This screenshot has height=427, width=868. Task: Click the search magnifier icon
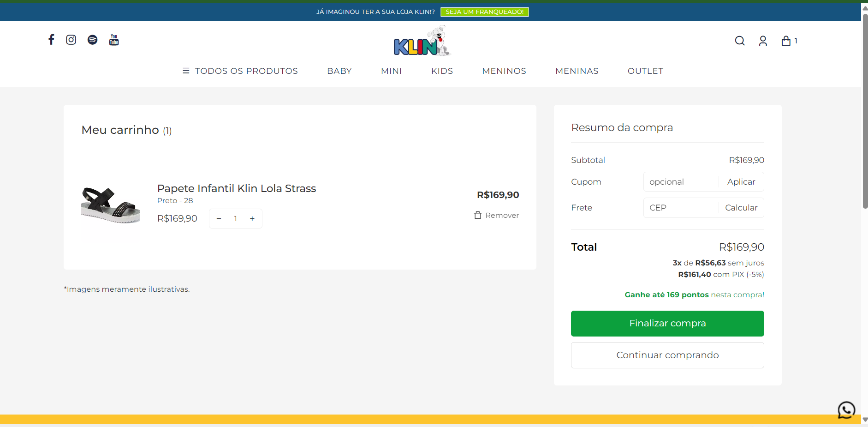[740, 41]
